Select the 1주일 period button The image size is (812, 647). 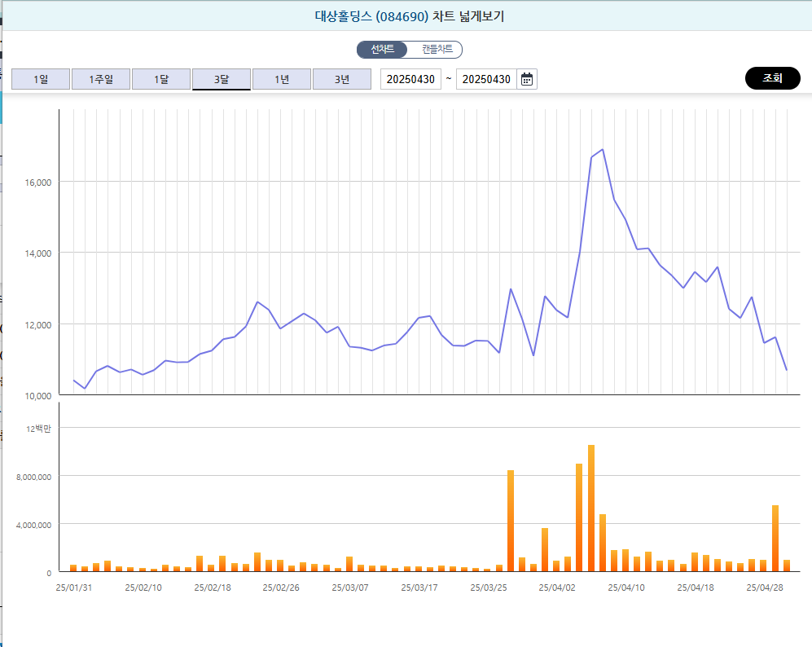[100, 78]
